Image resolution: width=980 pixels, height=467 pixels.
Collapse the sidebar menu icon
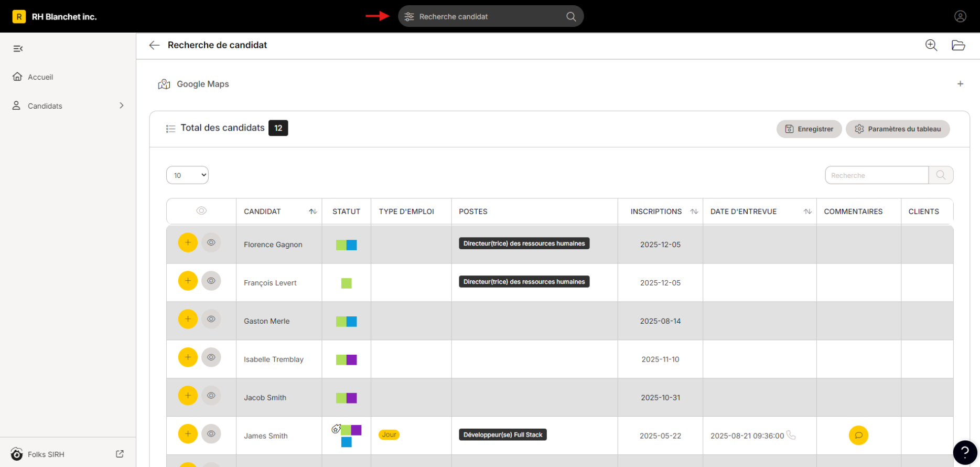18,49
